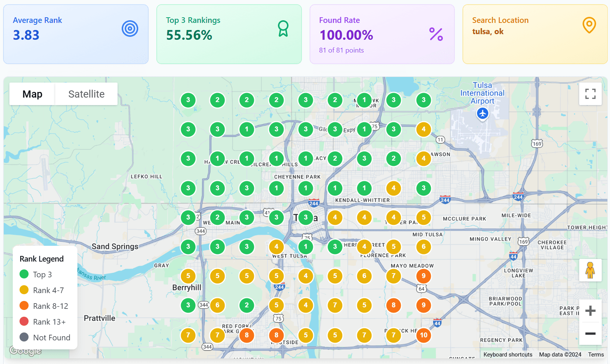Open Keyboard shortcuts link

click(508, 355)
